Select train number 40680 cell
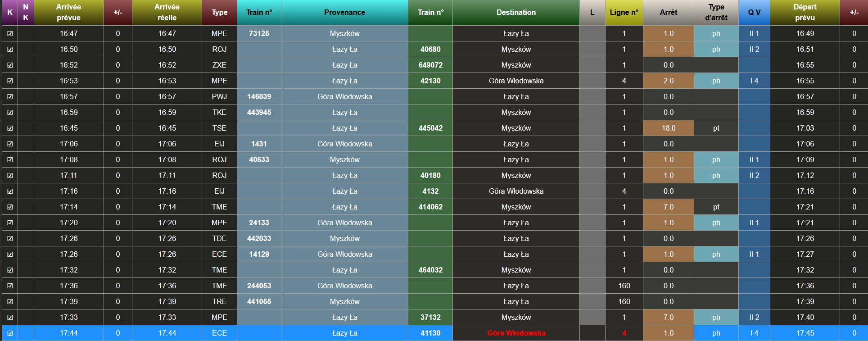 [430, 50]
